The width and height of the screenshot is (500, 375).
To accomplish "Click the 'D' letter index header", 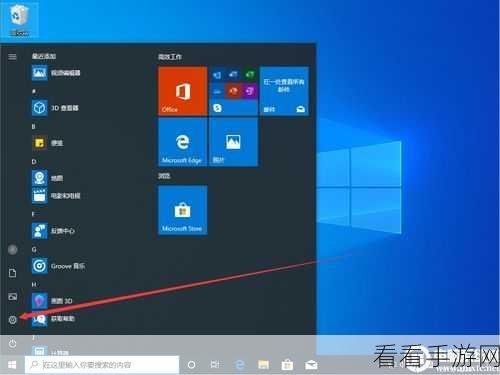I will pyautogui.click(x=34, y=162).
